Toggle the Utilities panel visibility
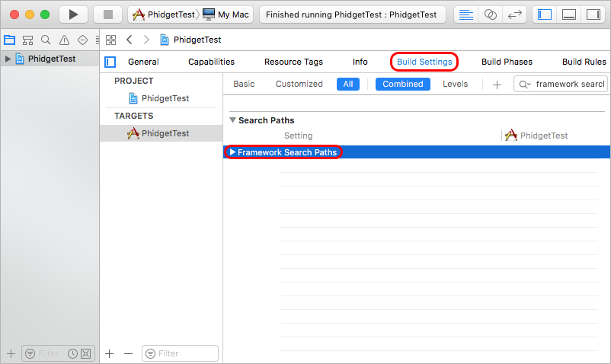Viewport: 611px width, 364px height. [x=592, y=14]
